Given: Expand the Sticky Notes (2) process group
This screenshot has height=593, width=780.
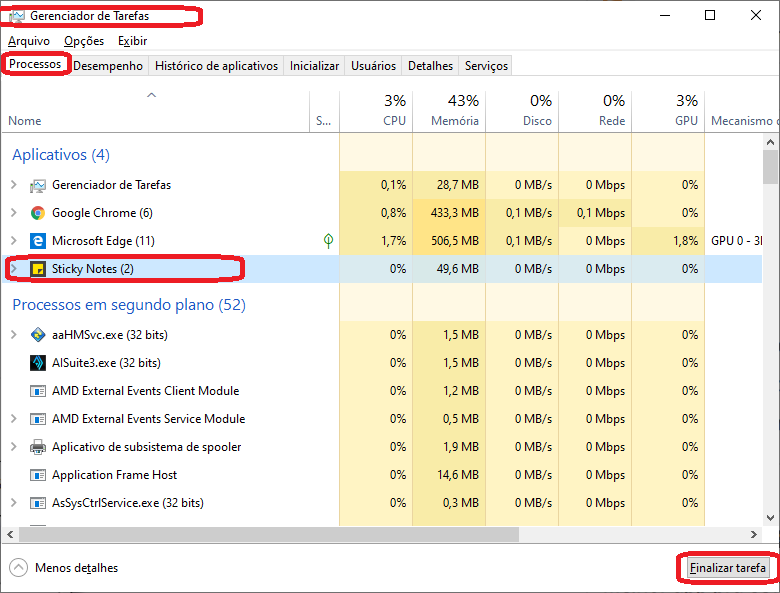Looking at the screenshot, I should coord(14,269).
